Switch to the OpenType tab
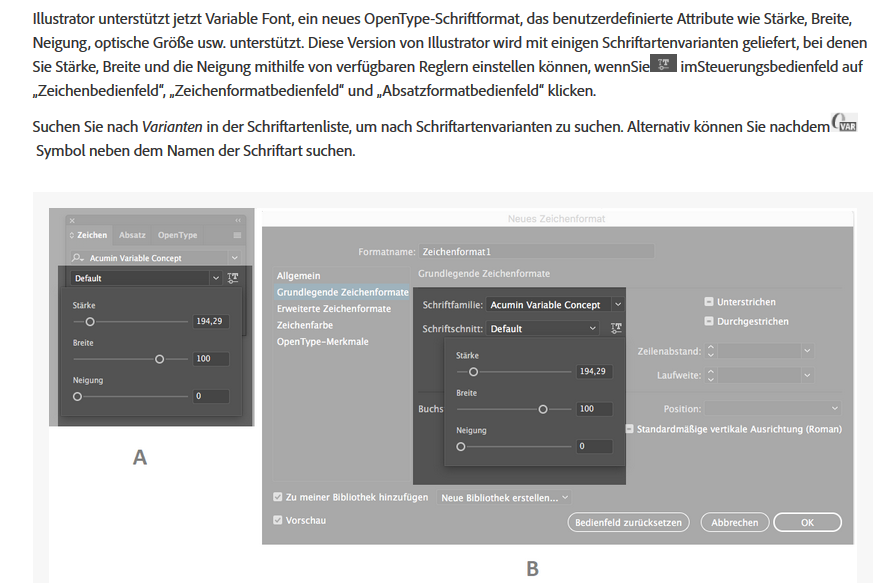 coord(177,233)
